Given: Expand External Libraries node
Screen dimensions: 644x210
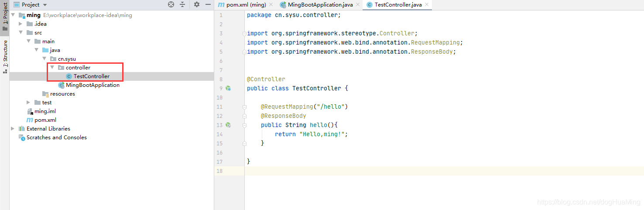Looking at the screenshot, I should click(13, 129).
